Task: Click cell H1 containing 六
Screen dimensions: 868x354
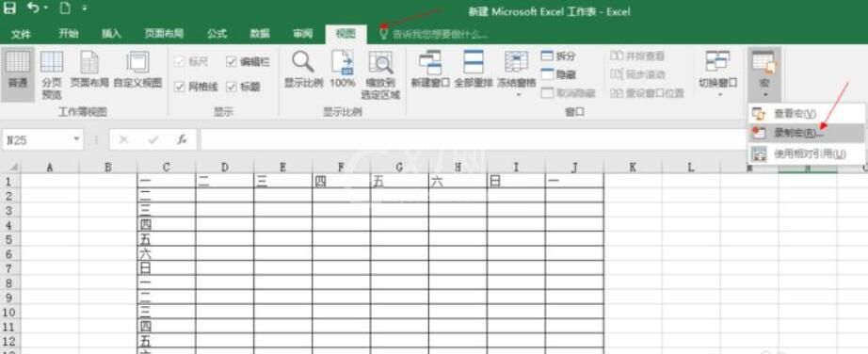Action: [458, 181]
